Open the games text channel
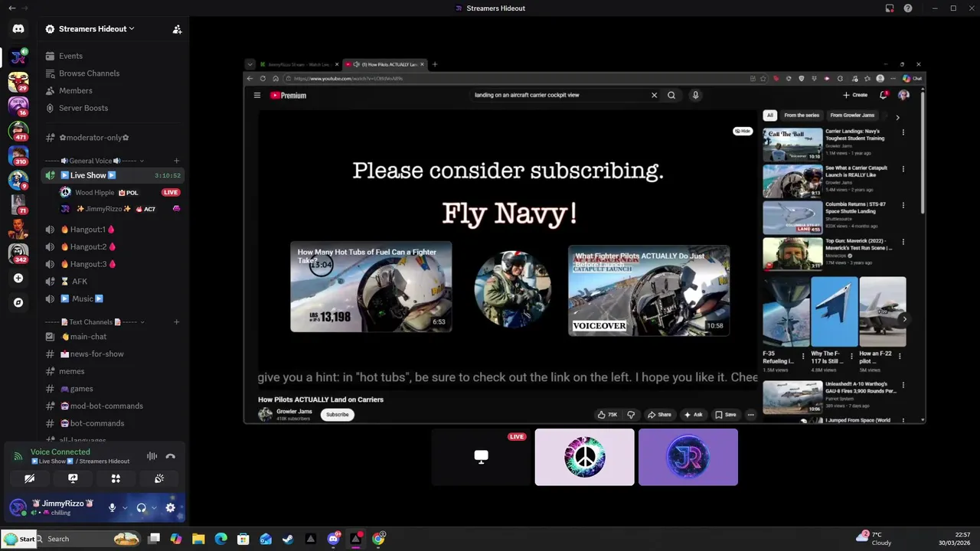The width and height of the screenshot is (980, 551). (81, 389)
